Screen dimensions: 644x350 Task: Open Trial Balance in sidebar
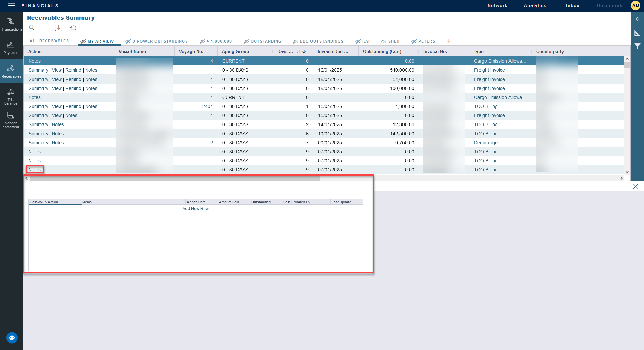tap(11, 96)
